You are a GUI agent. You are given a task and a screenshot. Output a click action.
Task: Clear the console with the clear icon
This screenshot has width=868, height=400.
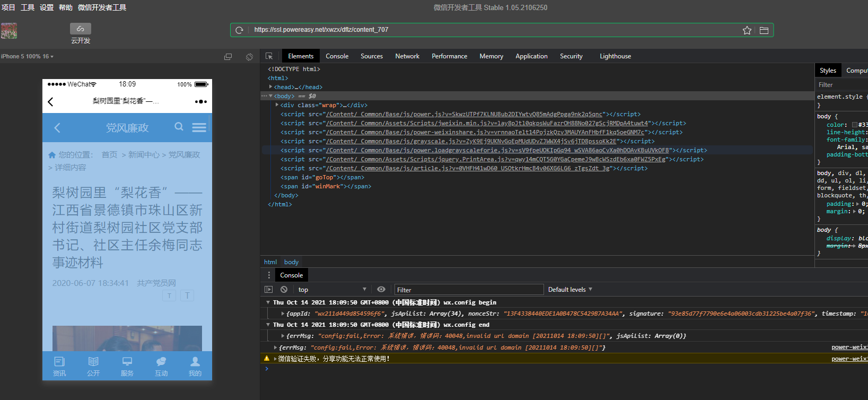(284, 290)
